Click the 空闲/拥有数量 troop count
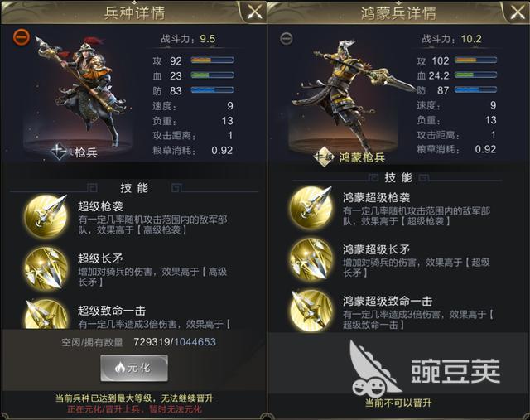 tap(175, 342)
